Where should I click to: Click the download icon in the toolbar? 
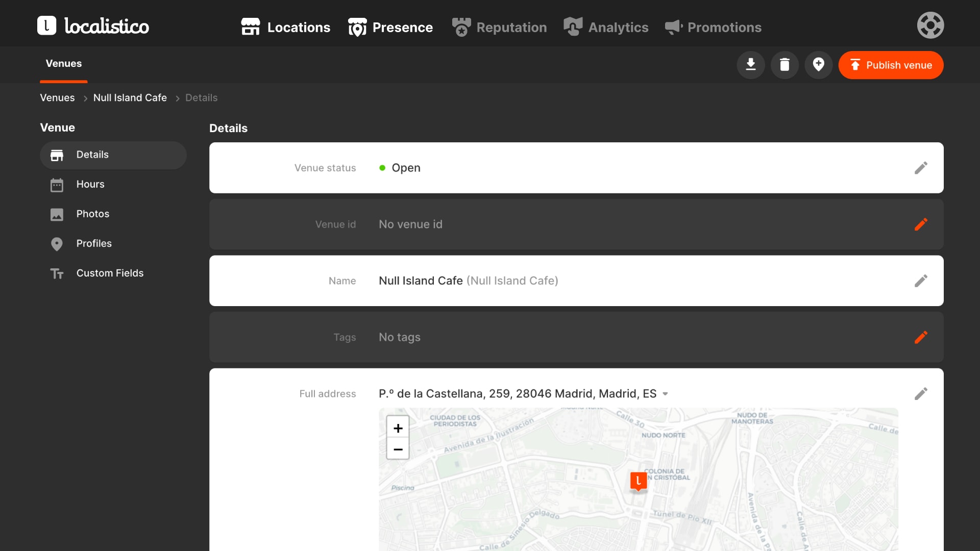coord(750,65)
